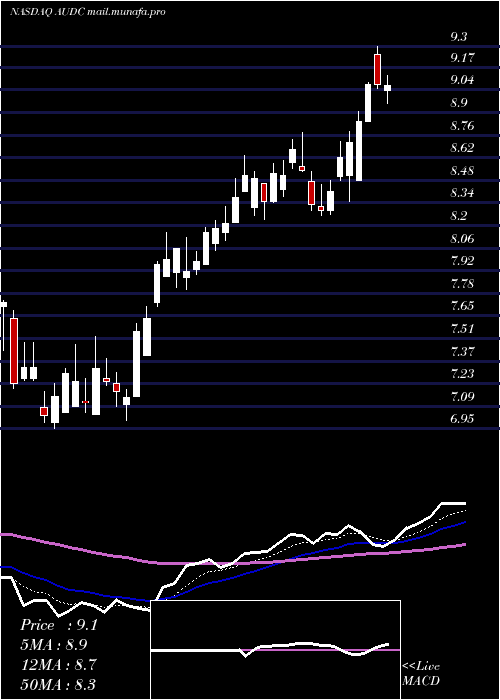Click the large red candle near 7.37

[x=14, y=351]
